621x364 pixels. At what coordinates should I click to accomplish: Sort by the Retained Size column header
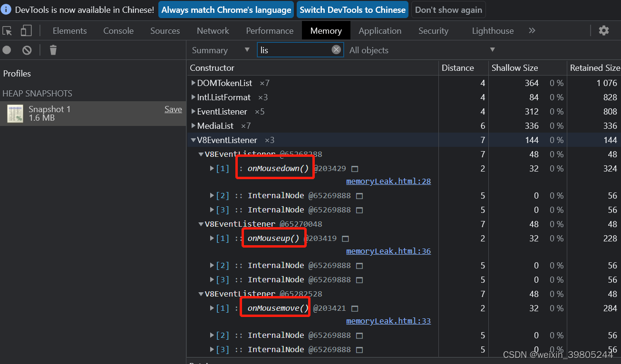(594, 68)
